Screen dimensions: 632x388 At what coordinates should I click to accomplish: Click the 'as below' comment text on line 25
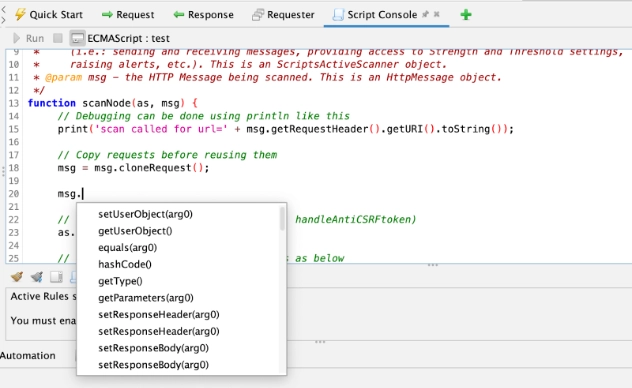pyautogui.click(x=319, y=258)
